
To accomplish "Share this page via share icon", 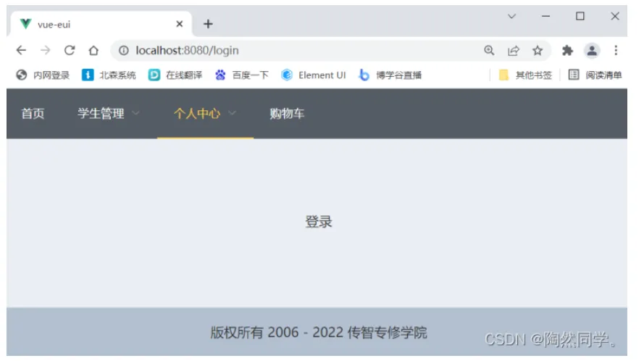I will click(514, 50).
